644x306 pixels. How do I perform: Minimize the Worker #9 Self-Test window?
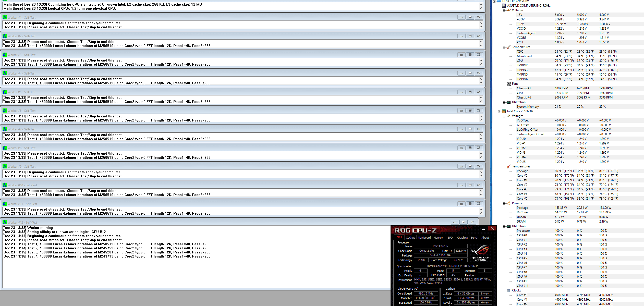point(461,166)
